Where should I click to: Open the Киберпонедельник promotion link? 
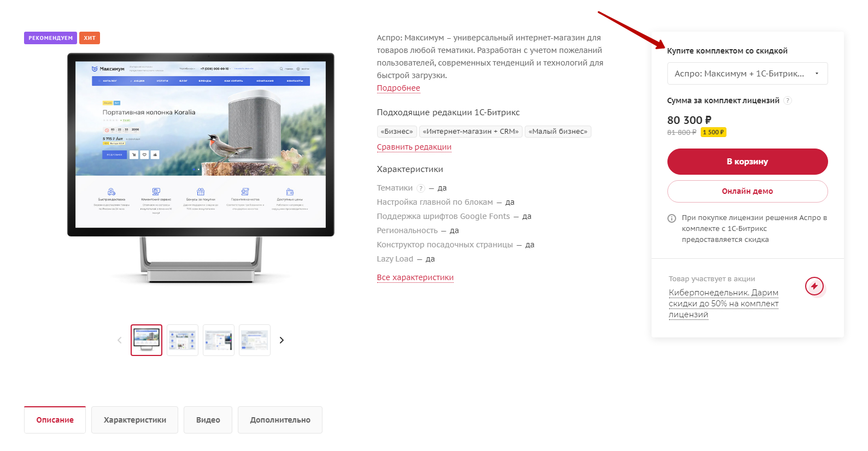pyautogui.click(x=724, y=304)
